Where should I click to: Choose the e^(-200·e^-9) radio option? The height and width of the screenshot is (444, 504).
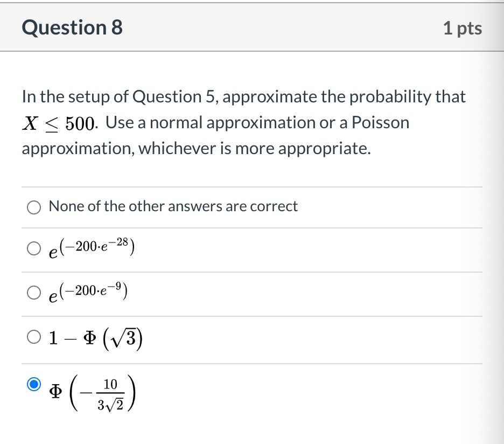[x=34, y=294]
